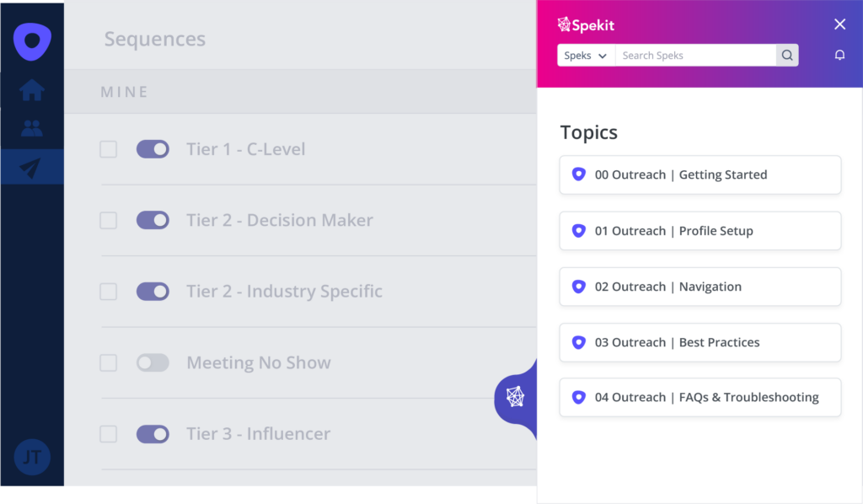Viewport: 863px width, 504px height.
Task: Select the Sequences paper plane icon
Action: click(x=31, y=168)
